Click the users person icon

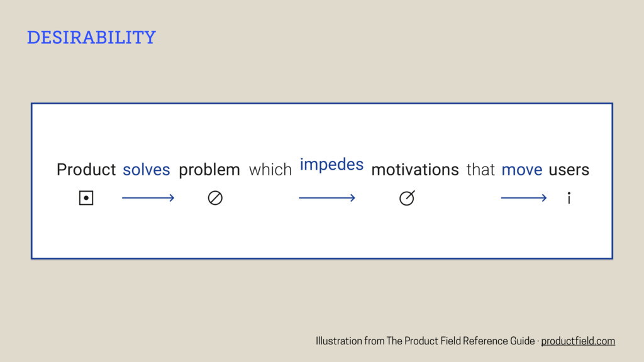(x=569, y=199)
